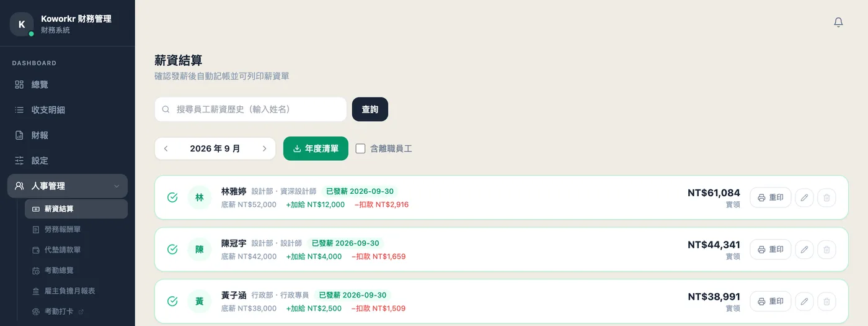Click the 雇主負擔月報表 bank icon

pos(36,291)
